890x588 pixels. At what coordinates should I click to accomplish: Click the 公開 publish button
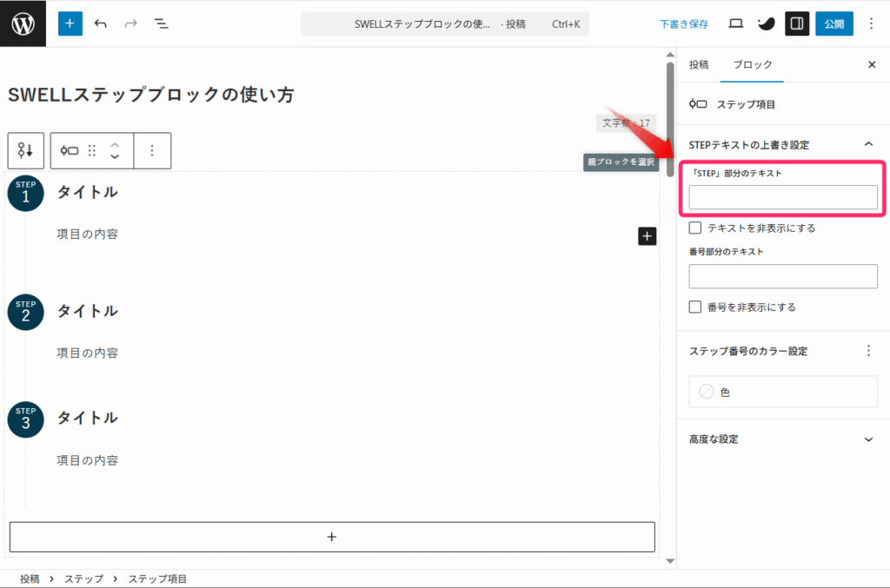click(x=834, y=23)
